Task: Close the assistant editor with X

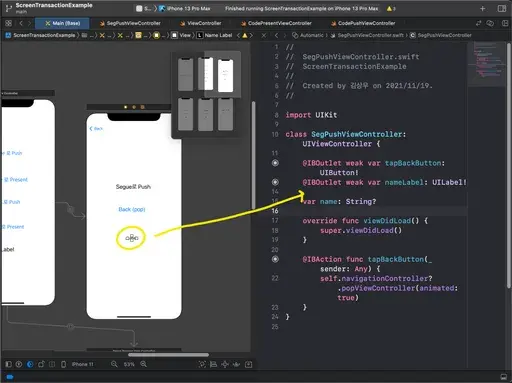Action: [x=264, y=35]
